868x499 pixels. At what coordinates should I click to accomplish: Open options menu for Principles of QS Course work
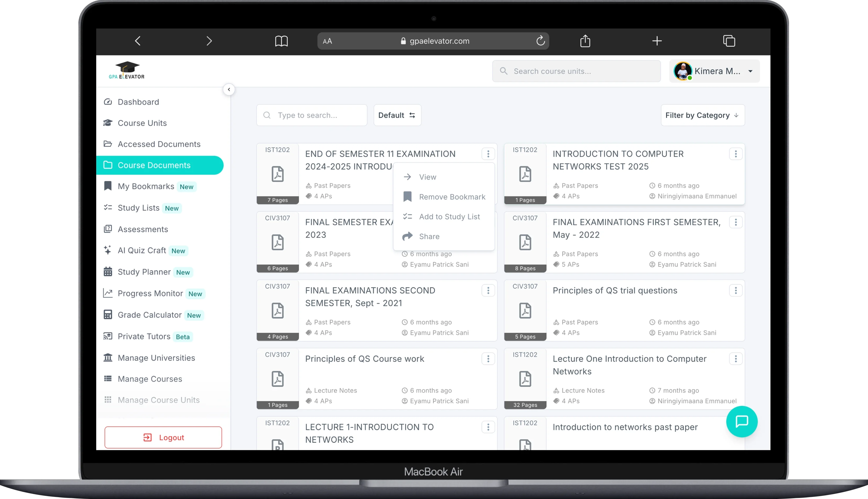[488, 359]
